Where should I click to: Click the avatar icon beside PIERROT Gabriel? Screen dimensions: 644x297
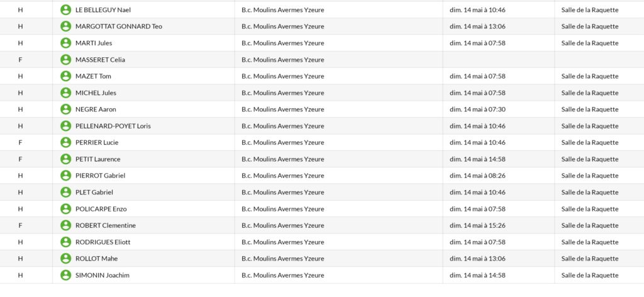(x=65, y=176)
